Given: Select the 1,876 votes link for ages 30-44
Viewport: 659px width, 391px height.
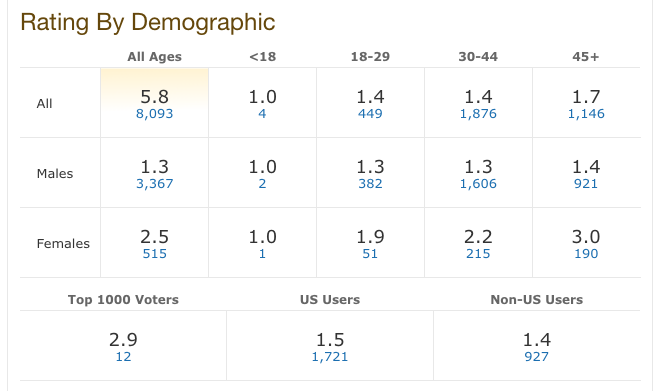Looking at the screenshot, I should (x=478, y=114).
